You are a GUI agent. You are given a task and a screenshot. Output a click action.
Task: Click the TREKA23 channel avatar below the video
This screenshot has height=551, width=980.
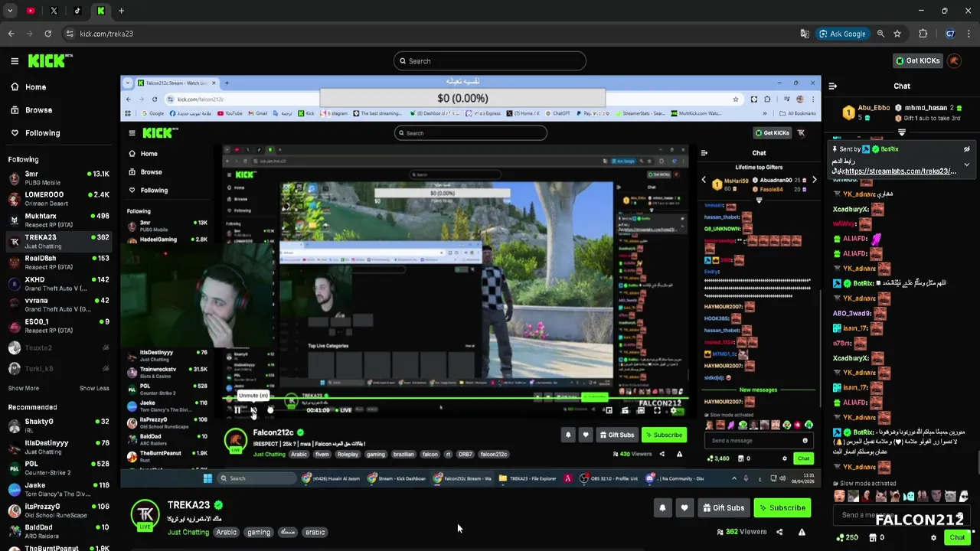click(x=145, y=515)
